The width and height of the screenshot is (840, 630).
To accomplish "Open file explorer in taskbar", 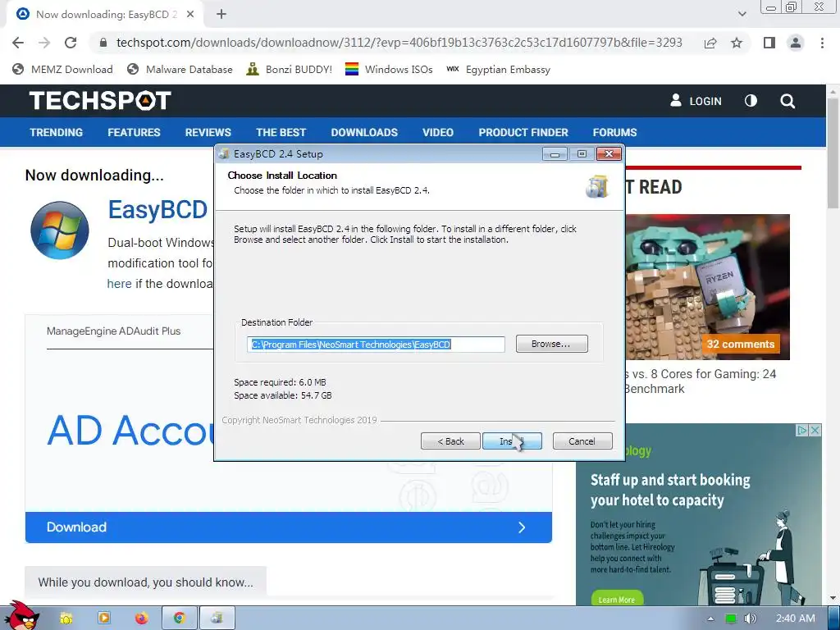I will 66,619.
